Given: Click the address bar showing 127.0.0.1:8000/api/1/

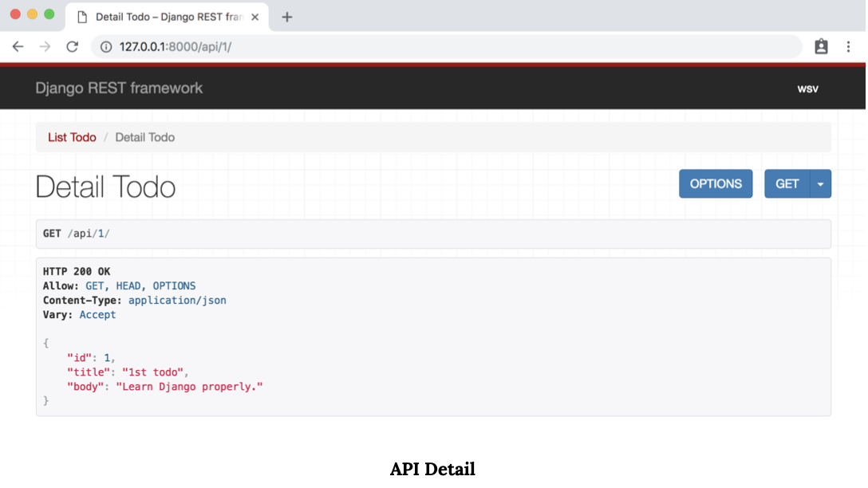Looking at the screenshot, I should coord(446,47).
